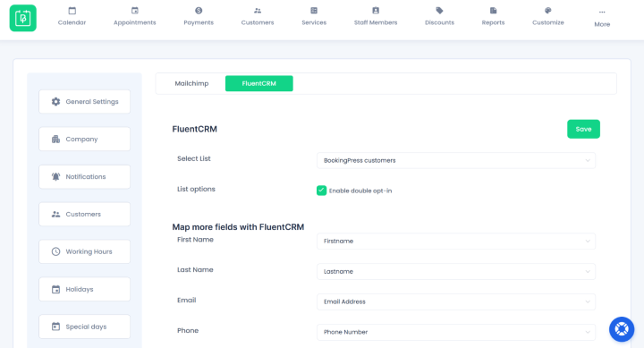The image size is (644, 348).
Task: Click the chevron of Email Address dropdown
Action: coord(588,302)
